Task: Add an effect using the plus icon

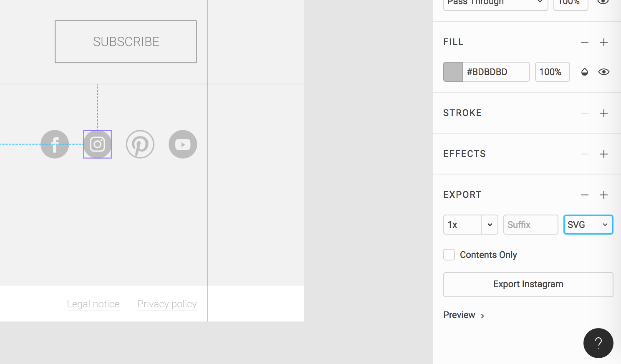Action: coord(604,154)
